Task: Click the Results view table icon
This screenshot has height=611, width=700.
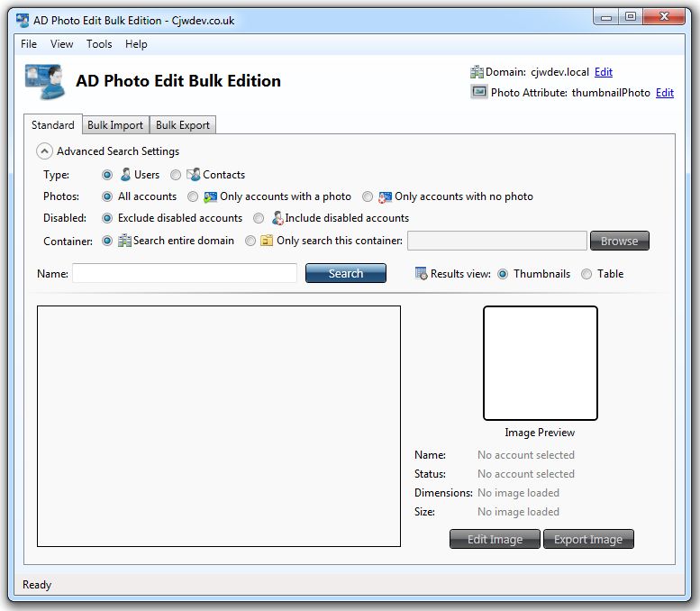Action: click(x=421, y=273)
